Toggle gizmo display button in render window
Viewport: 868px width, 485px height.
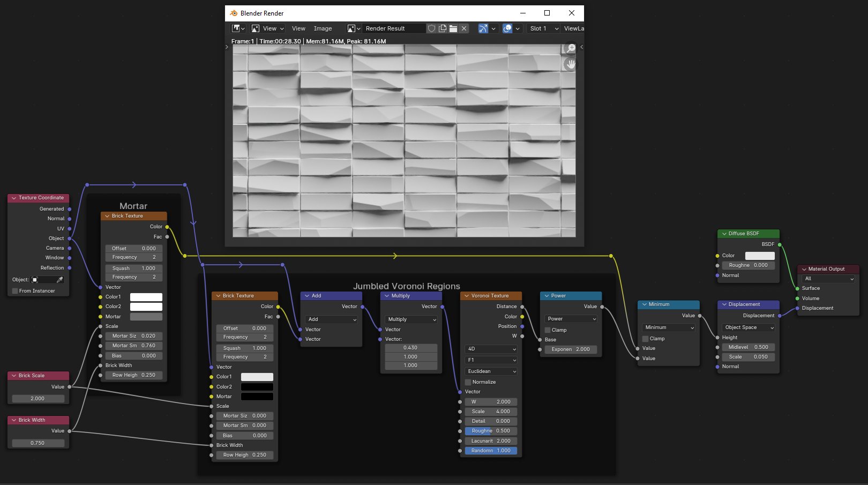pos(483,28)
